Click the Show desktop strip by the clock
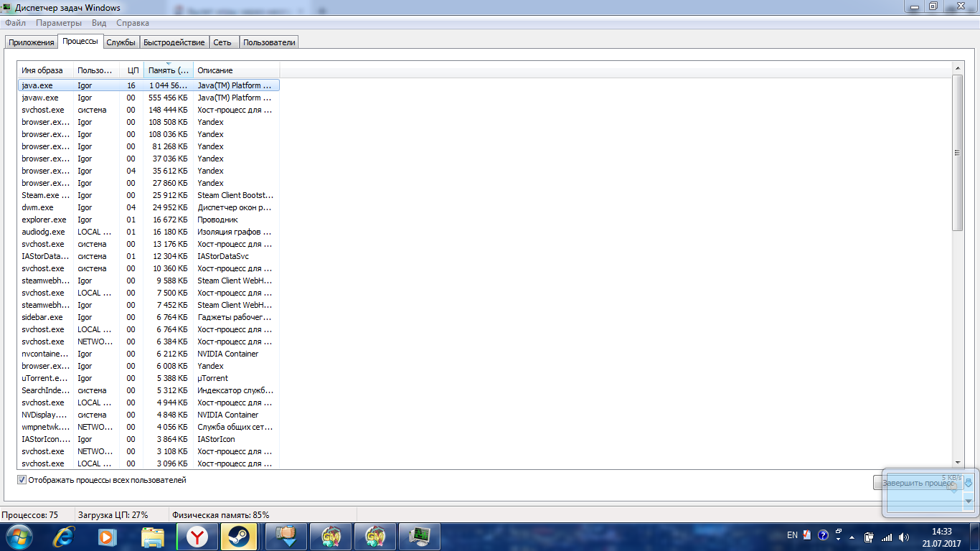This screenshot has width=980, height=551. click(x=974, y=537)
